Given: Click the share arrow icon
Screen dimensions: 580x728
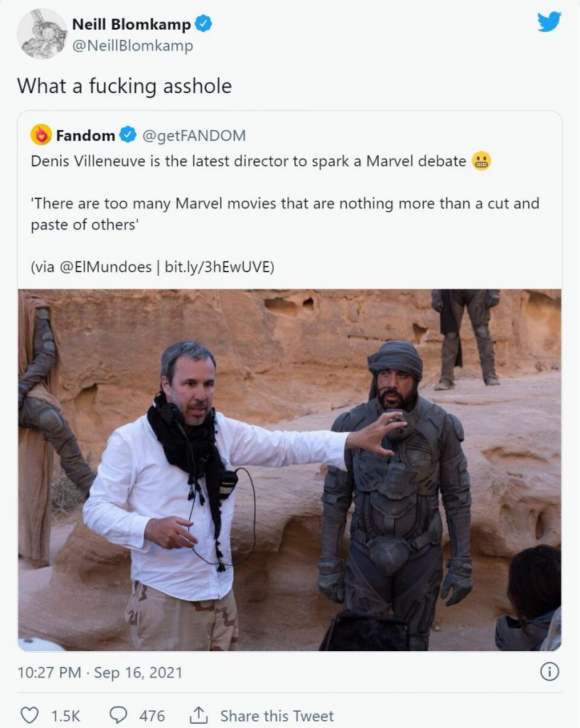Looking at the screenshot, I should [x=199, y=715].
